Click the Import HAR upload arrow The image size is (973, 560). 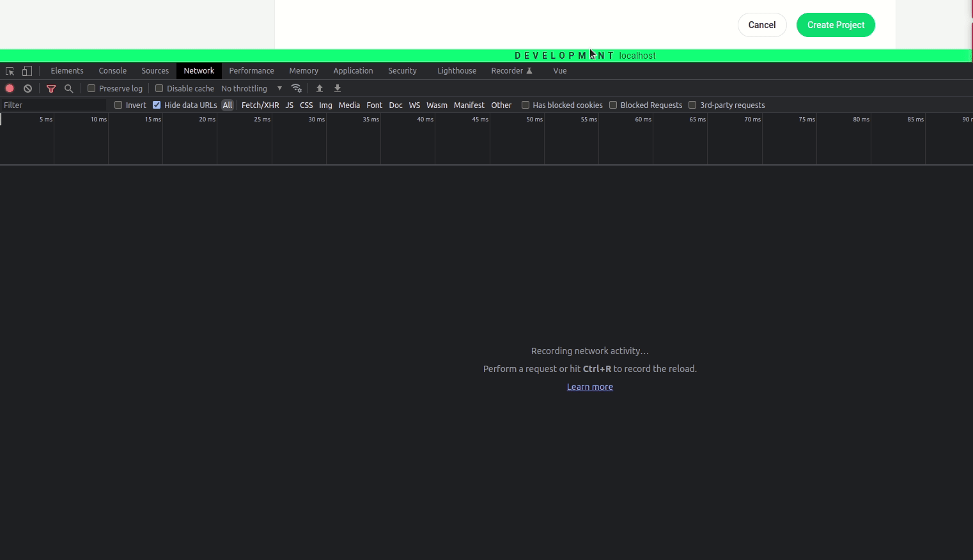pyautogui.click(x=320, y=88)
